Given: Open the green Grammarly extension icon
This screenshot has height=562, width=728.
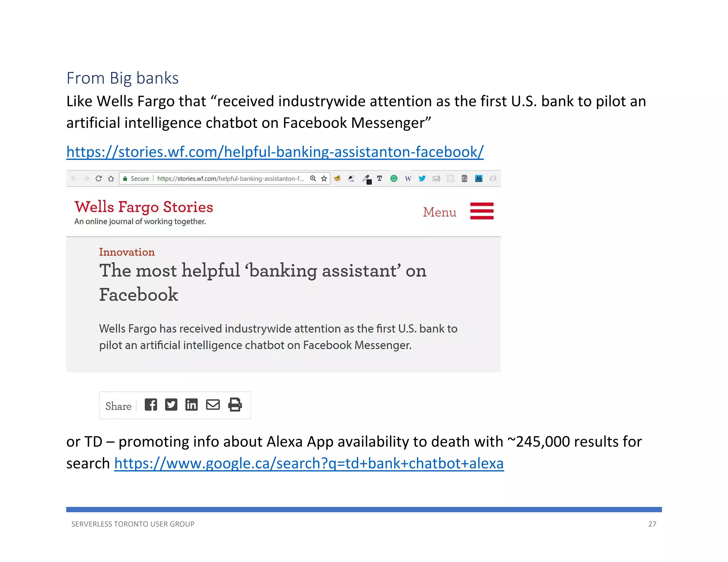Looking at the screenshot, I should (394, 178).
